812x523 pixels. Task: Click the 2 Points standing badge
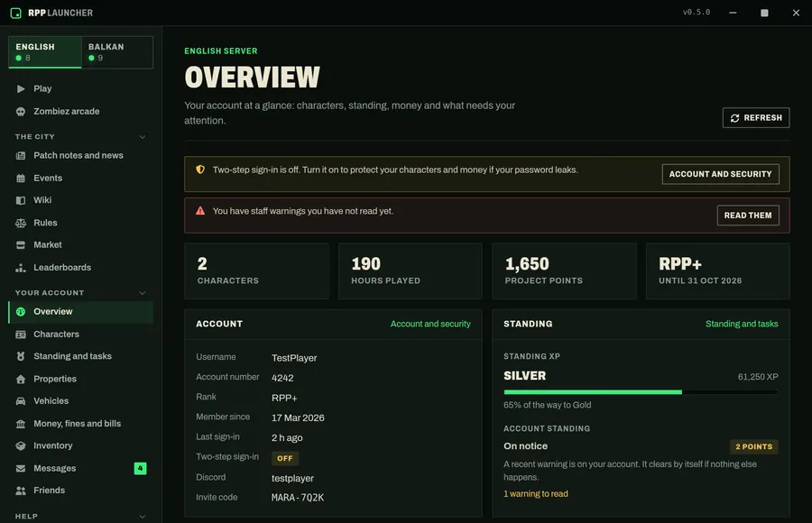tap(754, 447)
